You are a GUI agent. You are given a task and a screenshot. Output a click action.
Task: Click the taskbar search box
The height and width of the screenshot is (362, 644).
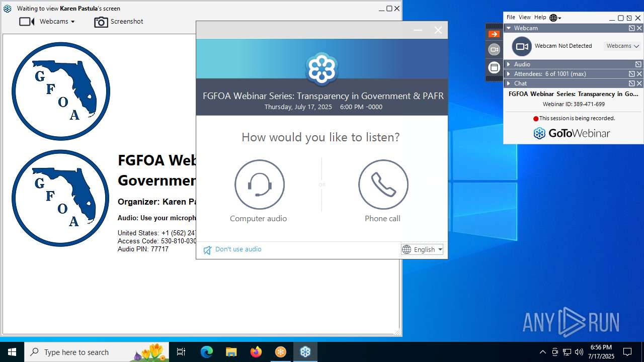click(x=97, y=352)
